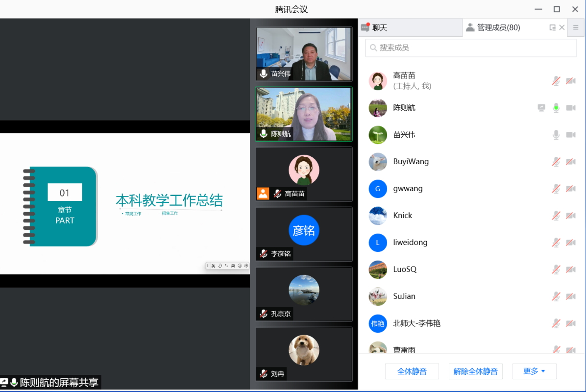Toggle BuyiWang's muted microphone
The height and width of the screenshot is (392, 586).
click(556, 162)
